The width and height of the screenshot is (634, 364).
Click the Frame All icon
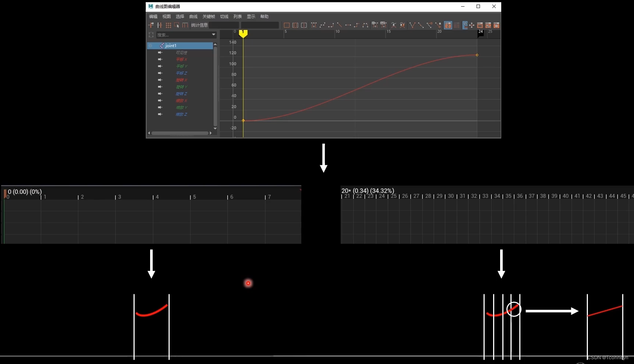(287, 25)
